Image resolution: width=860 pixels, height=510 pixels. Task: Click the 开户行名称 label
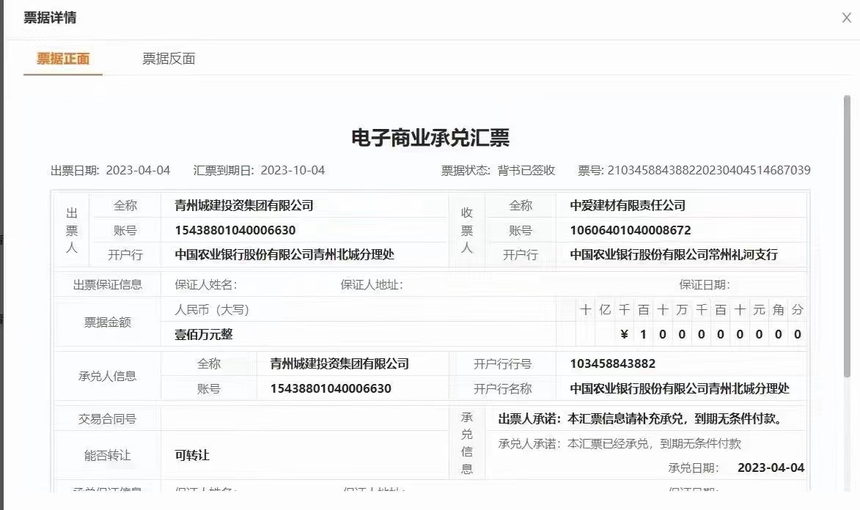(503, 389)
